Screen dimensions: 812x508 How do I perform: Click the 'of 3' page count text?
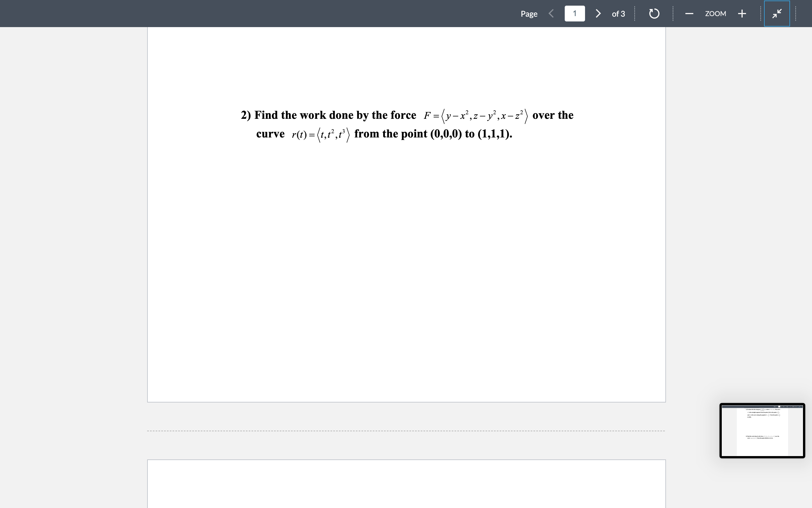[x=618, y=14]
